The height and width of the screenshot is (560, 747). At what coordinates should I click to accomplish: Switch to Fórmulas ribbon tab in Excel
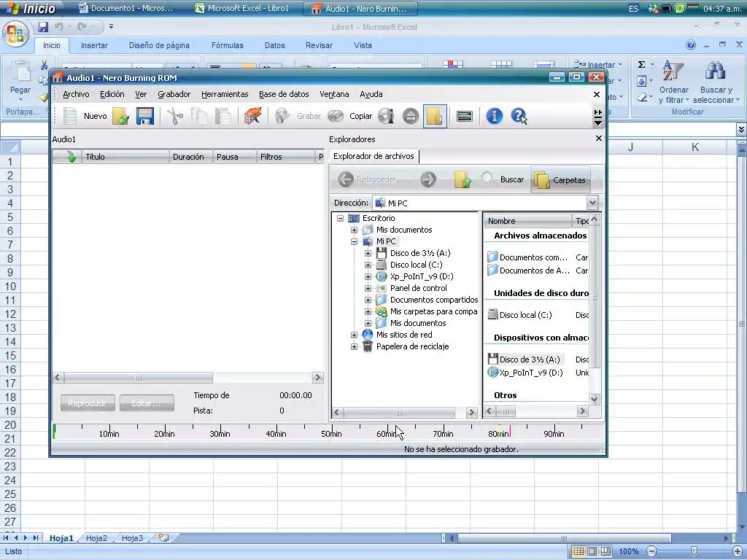click(228, 46)
